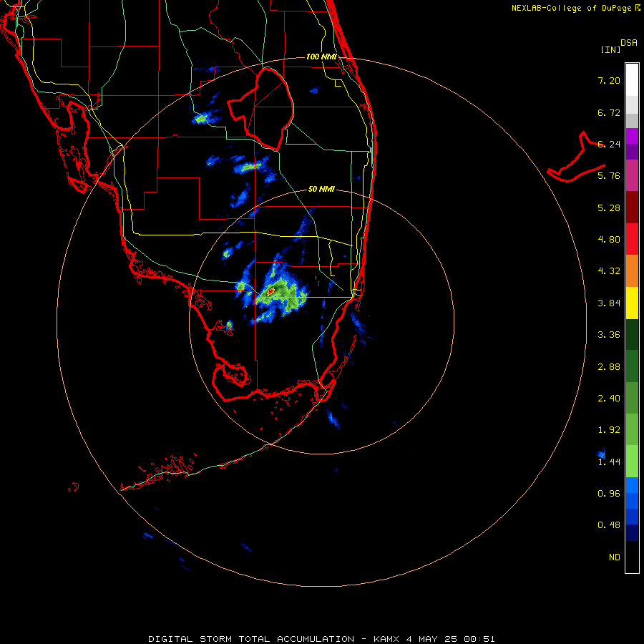The height and width of the screenshot is (644, 644).
Task: Click the [IN] units label
Action: 610,49
